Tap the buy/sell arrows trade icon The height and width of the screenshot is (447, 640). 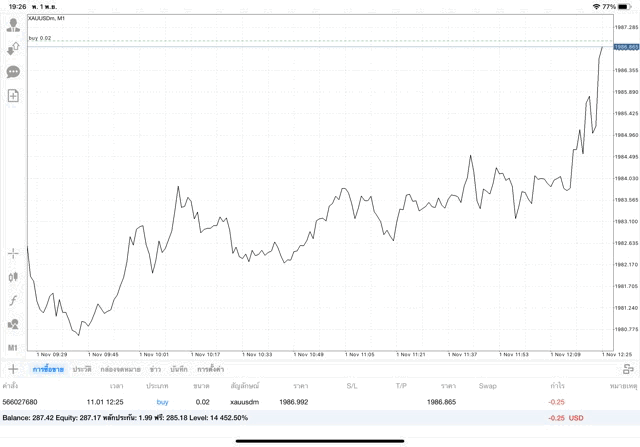tap(13, 48)
